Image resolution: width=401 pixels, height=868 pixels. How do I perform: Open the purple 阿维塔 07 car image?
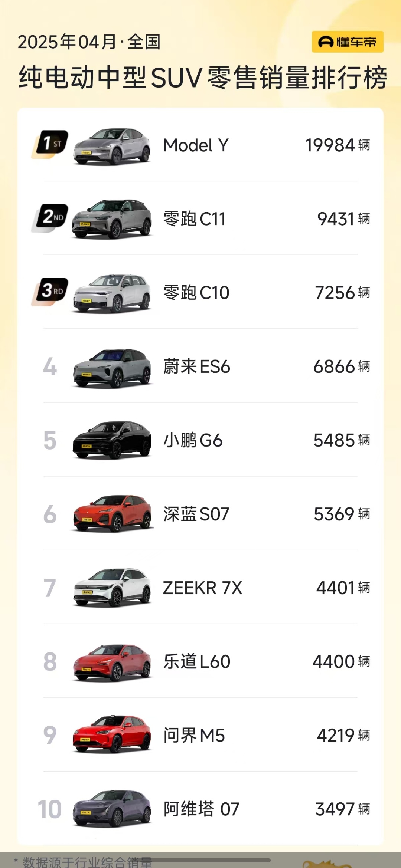click(112, 809)
